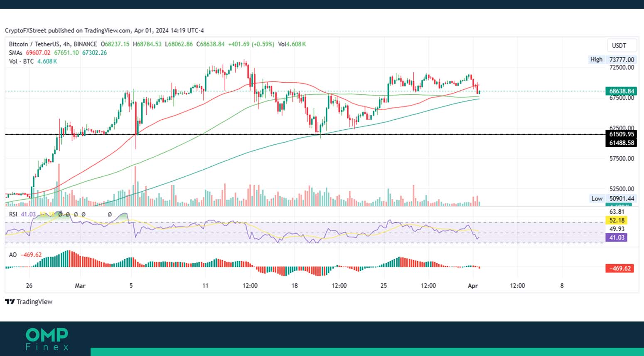The height and width of the screenshot is (356, 644).
Task: Click the Vol4.608K value in the header
Action: point(292,44)
